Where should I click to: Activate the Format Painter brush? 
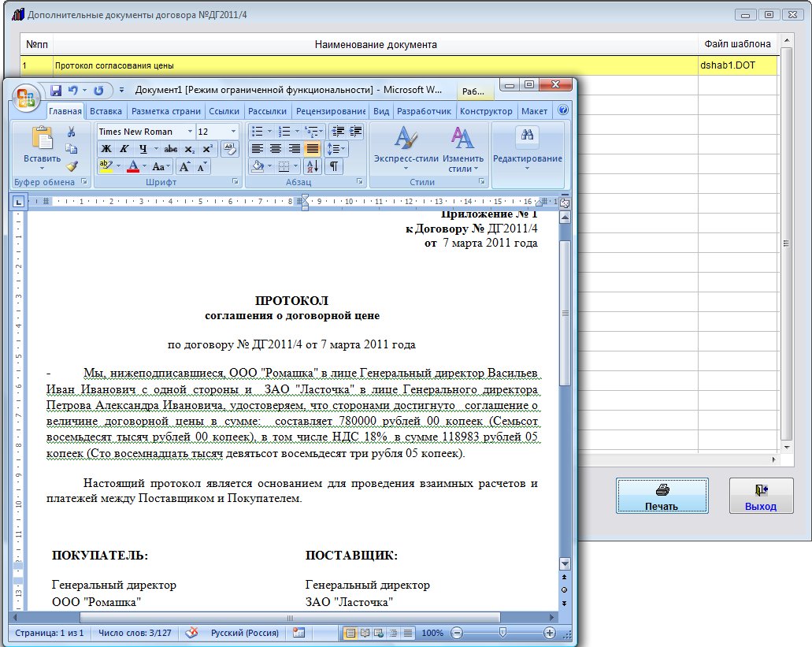[x=72, y=166]
